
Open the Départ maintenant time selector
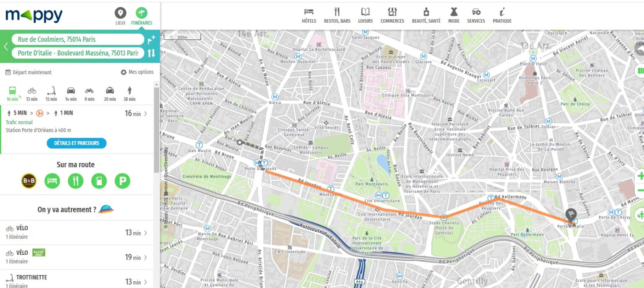click(x=29, y=72)
